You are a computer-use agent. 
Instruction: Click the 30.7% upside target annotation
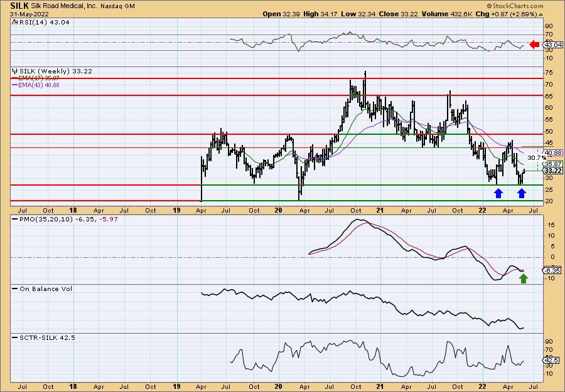pos(537,157)
